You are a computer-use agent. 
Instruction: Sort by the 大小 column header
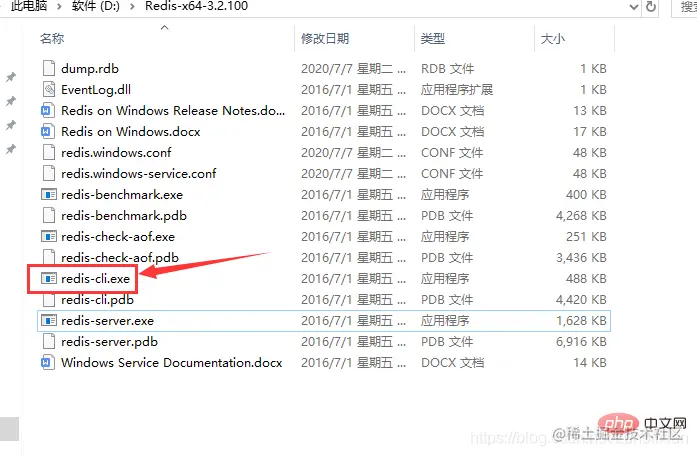[x=553, y=39]
